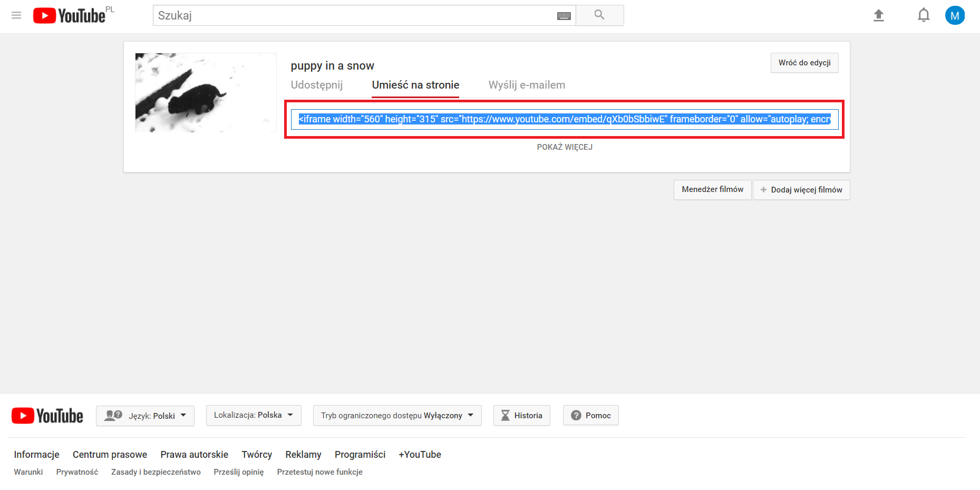Screen dimensions: 980x490
Task: Open Centrum prasowe link
Action: (110, 455)
